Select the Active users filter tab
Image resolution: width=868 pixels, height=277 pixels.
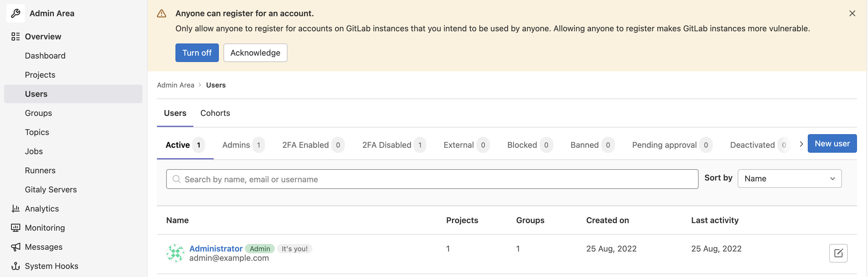click(185, 145)
